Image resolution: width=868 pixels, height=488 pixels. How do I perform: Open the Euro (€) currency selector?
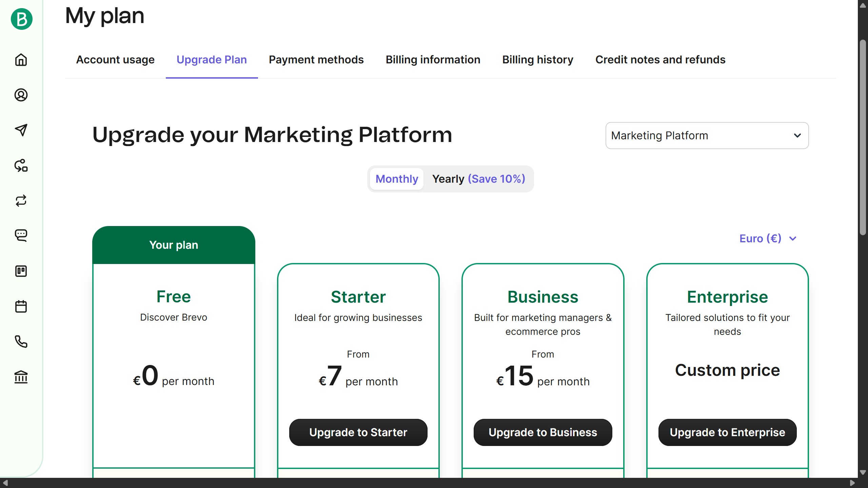tap(768, 239)
